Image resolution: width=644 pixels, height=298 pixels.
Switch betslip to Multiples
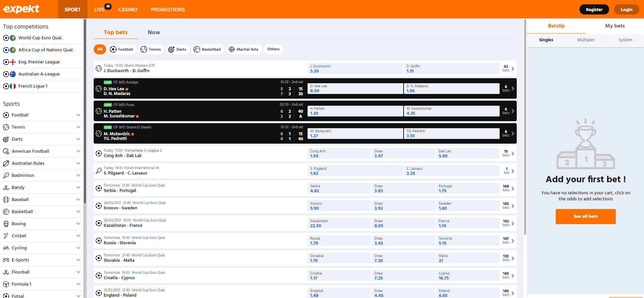586,40
